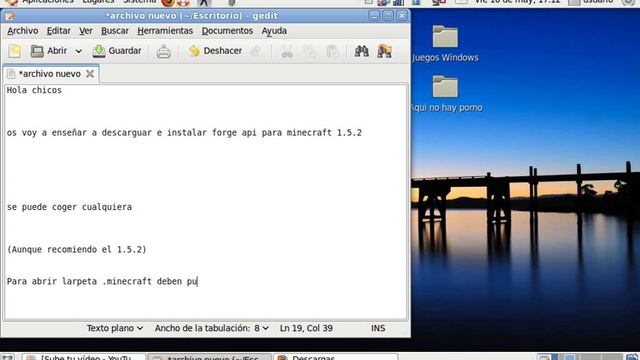Screen dimensions: 640x360
Task: Click the line reading Hola chicos
Action: (34, 90)
